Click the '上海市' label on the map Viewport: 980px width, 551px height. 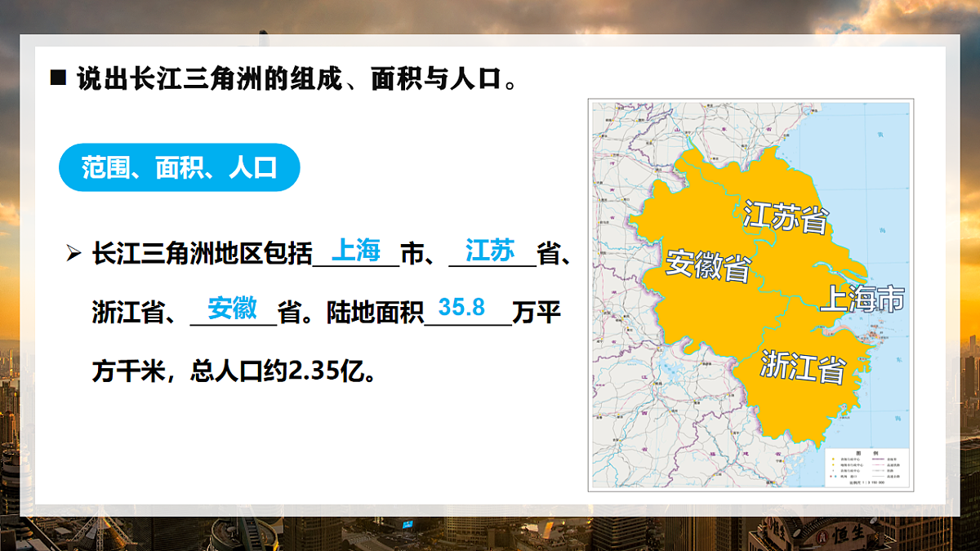[862, 299]
